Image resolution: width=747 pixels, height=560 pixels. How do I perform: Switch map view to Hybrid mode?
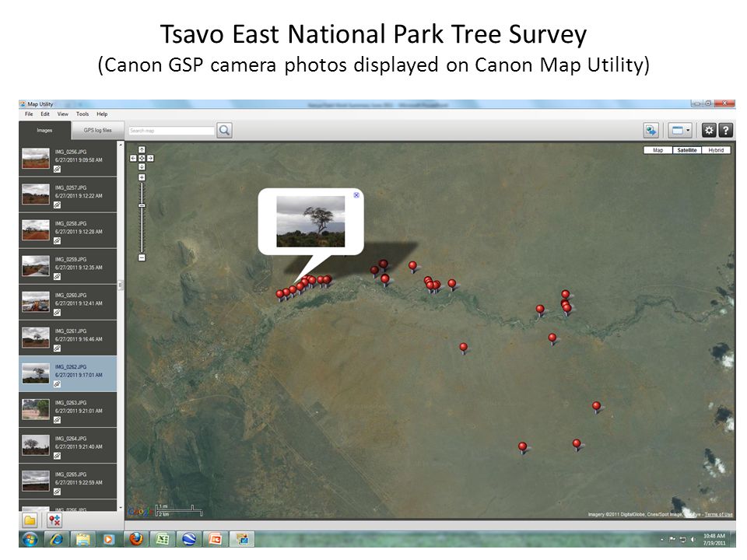point(716,150)
